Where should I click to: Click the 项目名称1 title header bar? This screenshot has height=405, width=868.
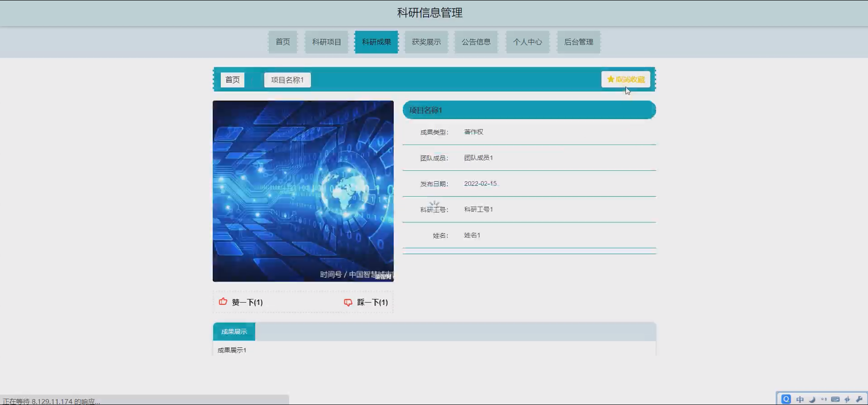(x=529, y=110)
